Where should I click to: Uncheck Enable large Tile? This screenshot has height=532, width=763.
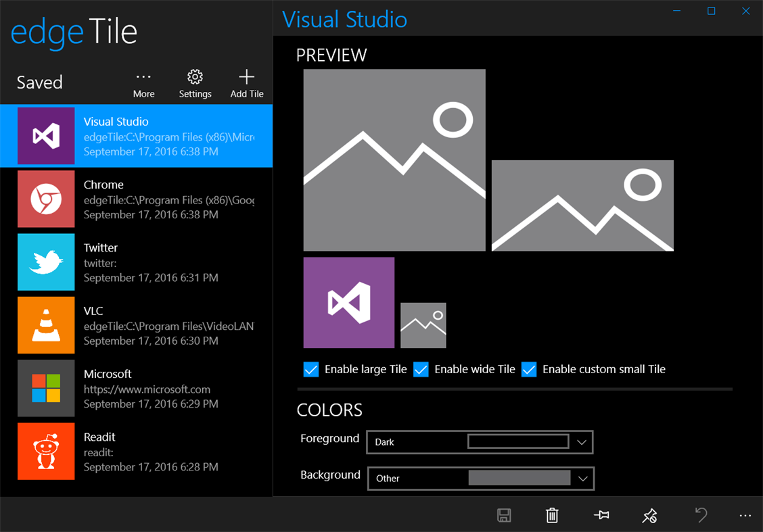(310, 369)
